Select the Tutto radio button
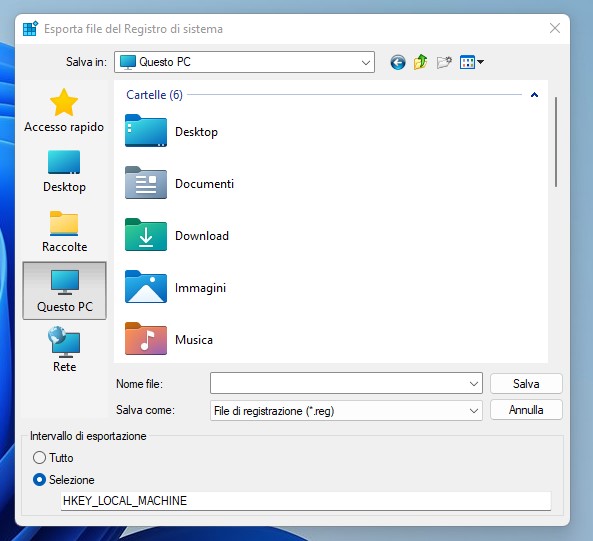Screen dimensions: 593x541 (39, 458)
